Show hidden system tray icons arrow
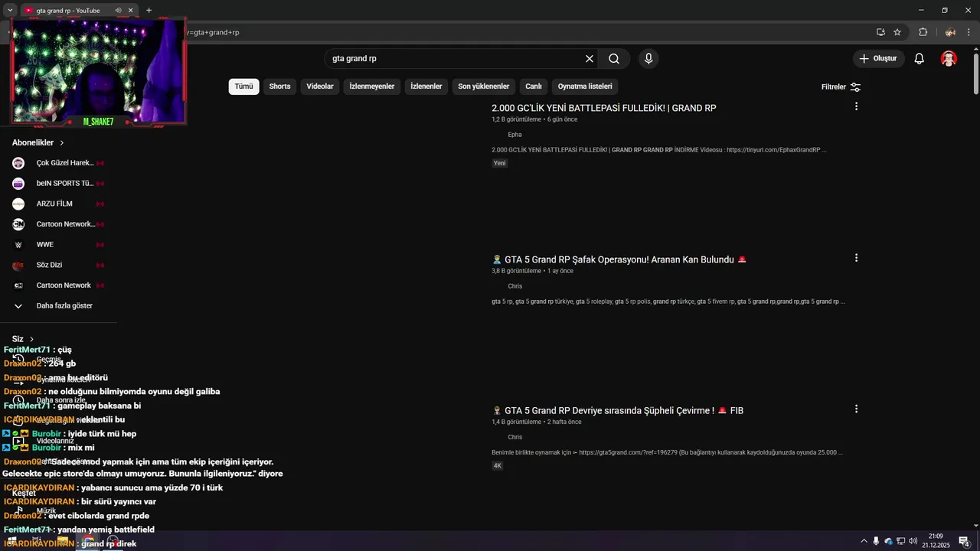Screen dimensions: 980x551 (x=864, y=541)
